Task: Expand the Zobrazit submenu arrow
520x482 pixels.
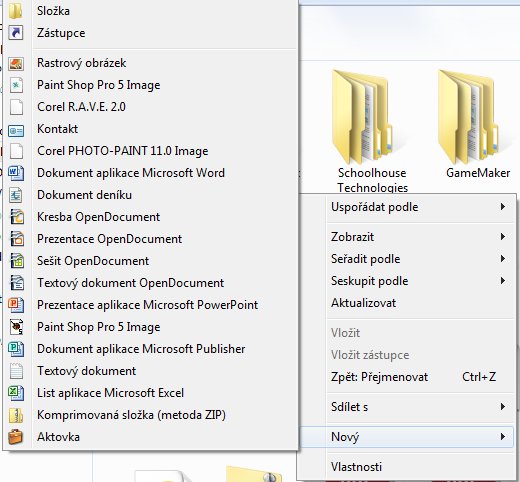Action: tap(503, 237)
